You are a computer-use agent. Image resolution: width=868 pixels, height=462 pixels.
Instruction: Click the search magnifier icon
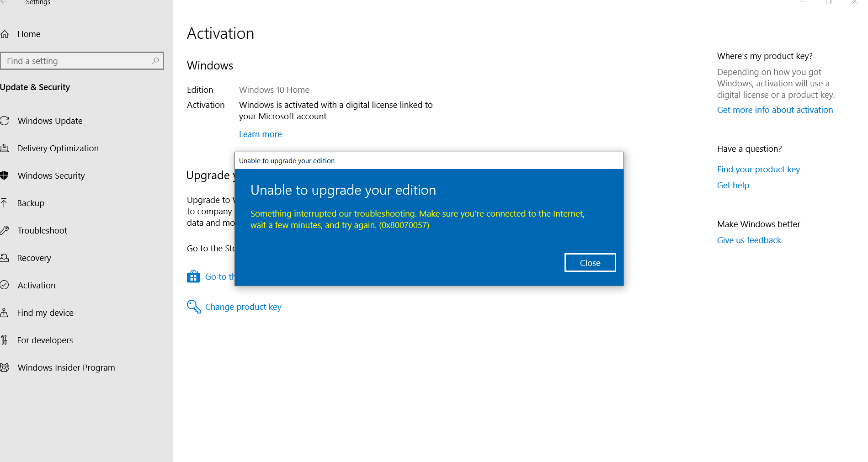coord(155,61)
